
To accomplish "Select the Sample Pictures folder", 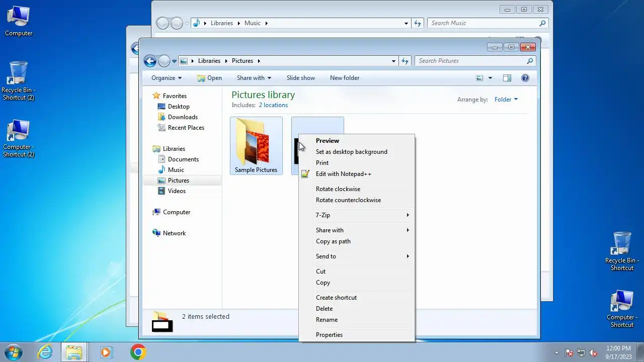I will click(256, 146).
